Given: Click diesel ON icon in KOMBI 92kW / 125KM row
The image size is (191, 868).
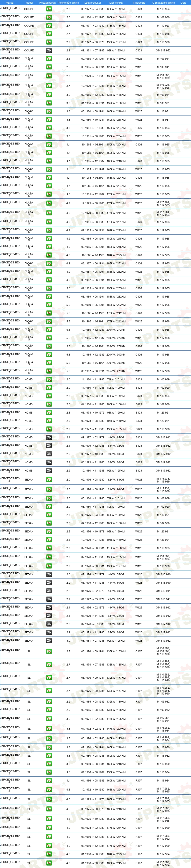Looking at the screenshot, I should tap(49, 470).
